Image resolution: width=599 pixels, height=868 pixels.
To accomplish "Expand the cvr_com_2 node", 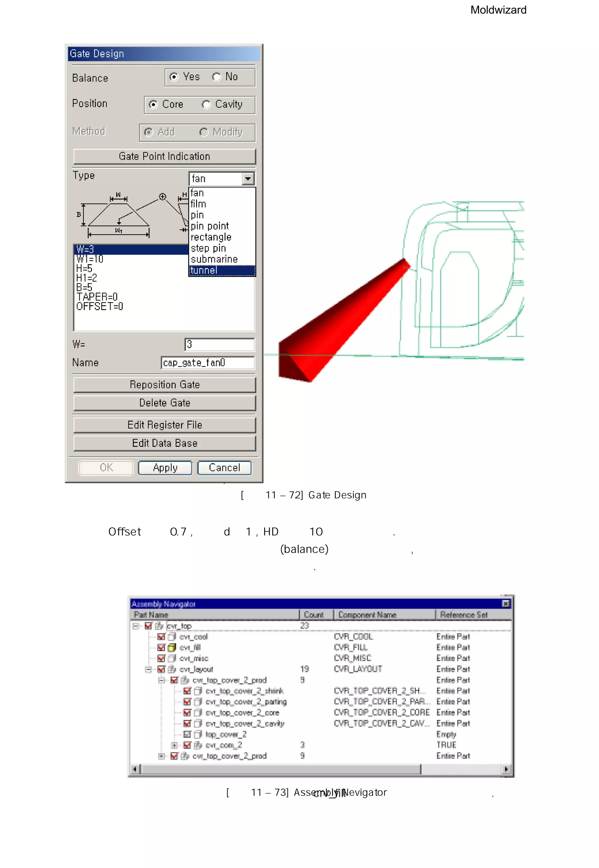I will tap(174, 745).
